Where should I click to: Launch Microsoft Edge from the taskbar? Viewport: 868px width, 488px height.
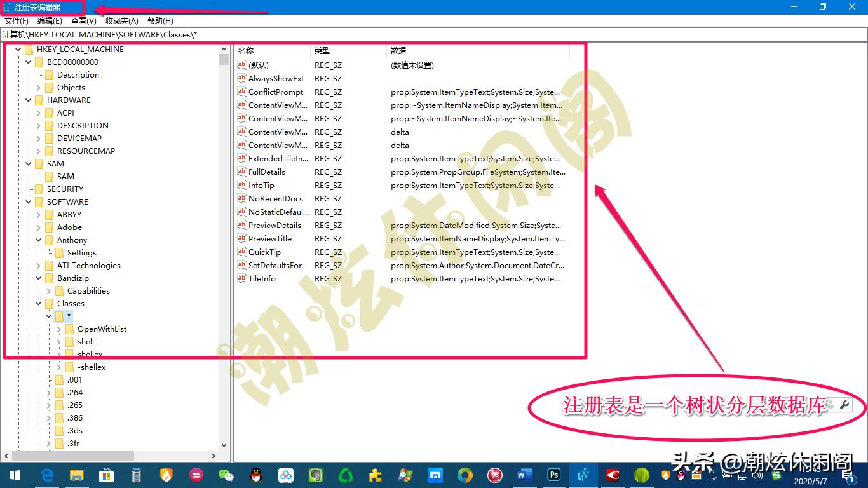coord(46,475)
